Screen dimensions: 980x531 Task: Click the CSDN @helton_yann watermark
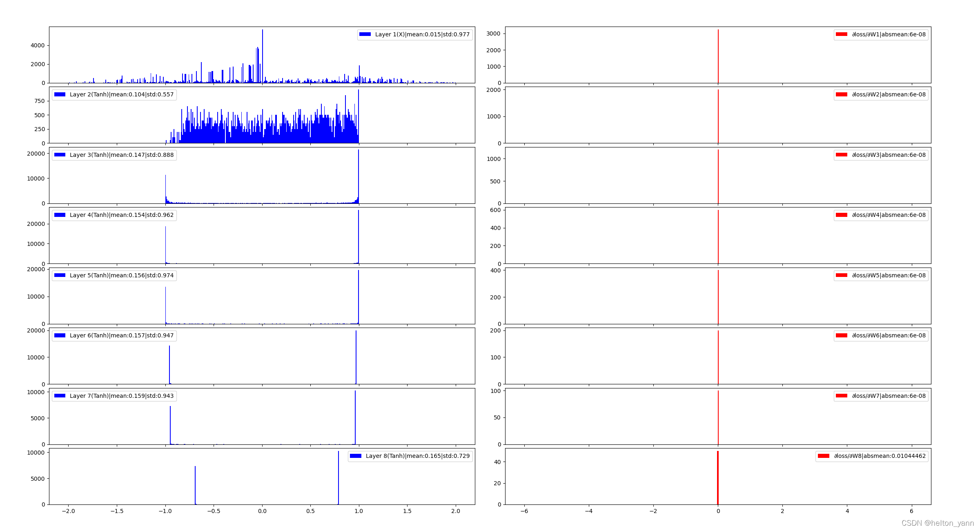click(x=937, y=523)
